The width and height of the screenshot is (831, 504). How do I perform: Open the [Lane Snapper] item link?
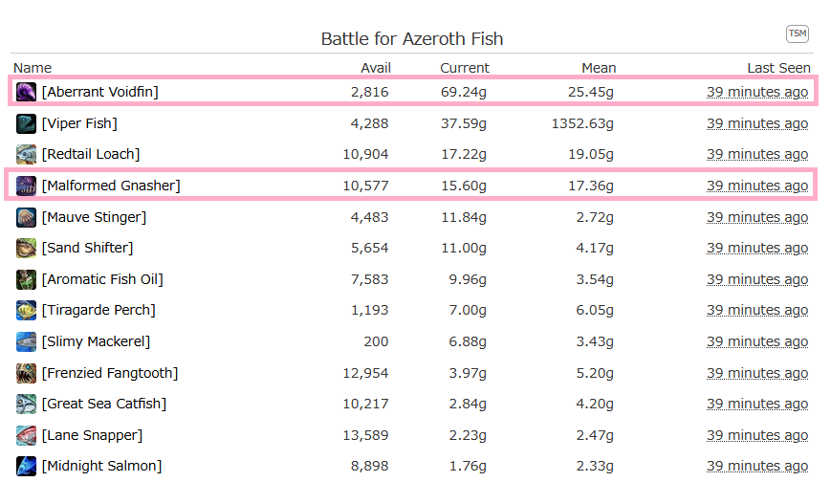coord(92,435)
